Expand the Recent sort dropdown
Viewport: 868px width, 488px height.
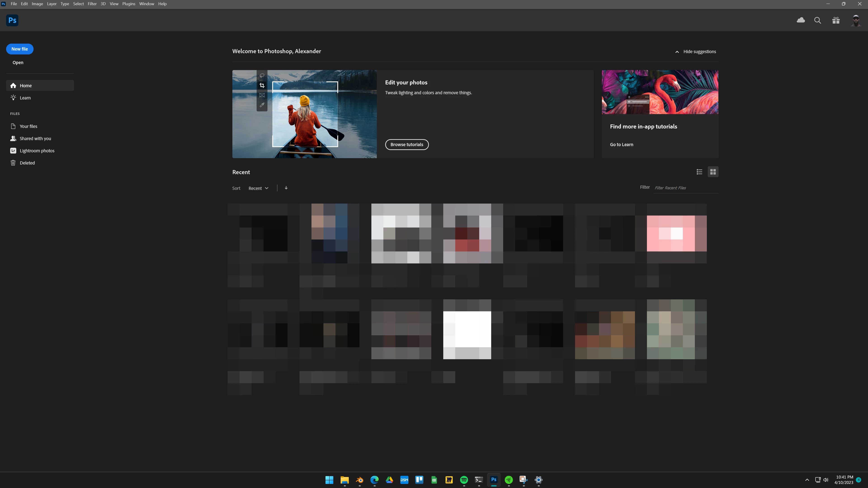click(x=258, y=188)
